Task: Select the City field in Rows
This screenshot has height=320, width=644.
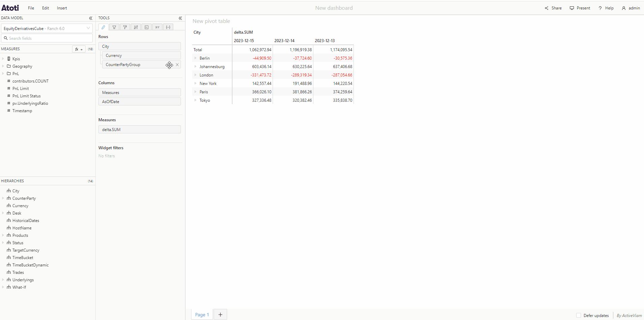Action: [x=140, y=46]
